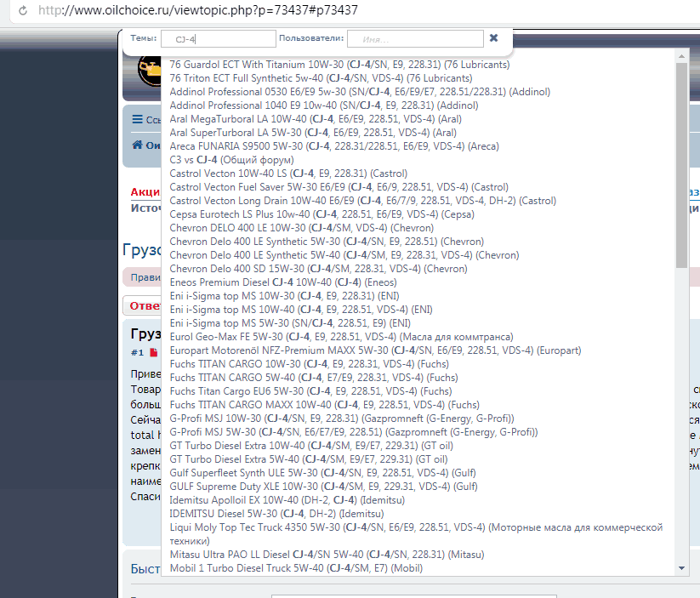
Task: Click the scrollbar up arrow in results list
Action: (681, 56)
